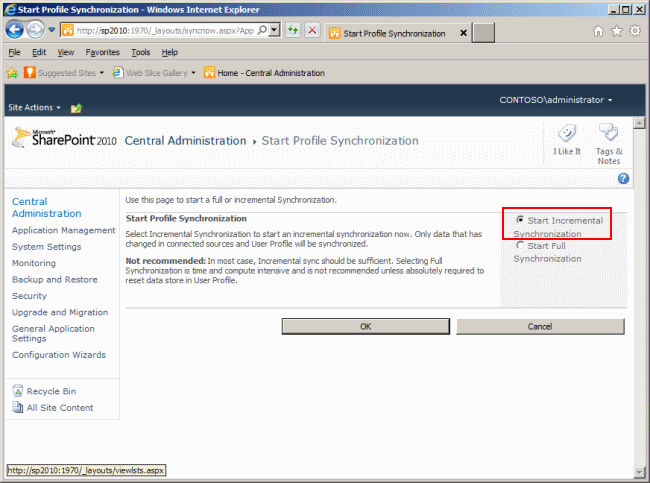Open the Help menu
Screen dimensions: 650x483
tap(170, 52)
